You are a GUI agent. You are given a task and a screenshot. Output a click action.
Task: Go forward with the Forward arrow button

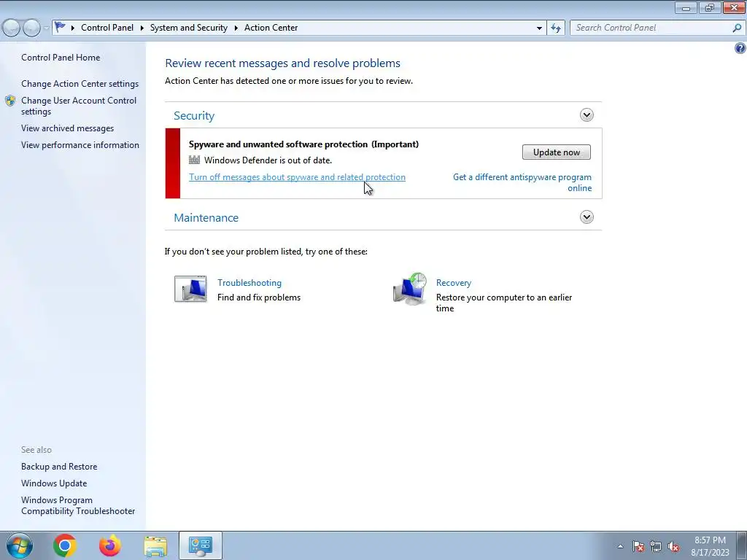pyautogui.click(x=31, y=28)
